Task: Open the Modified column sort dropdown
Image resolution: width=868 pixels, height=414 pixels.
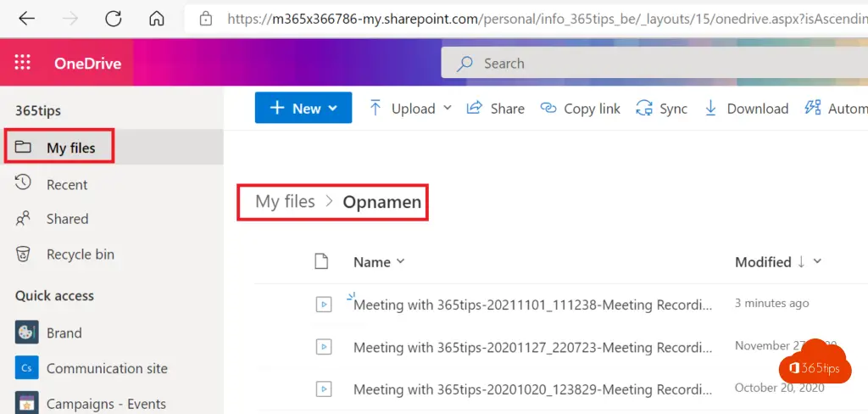Action: pyautogui.click(x=778, y=261)
